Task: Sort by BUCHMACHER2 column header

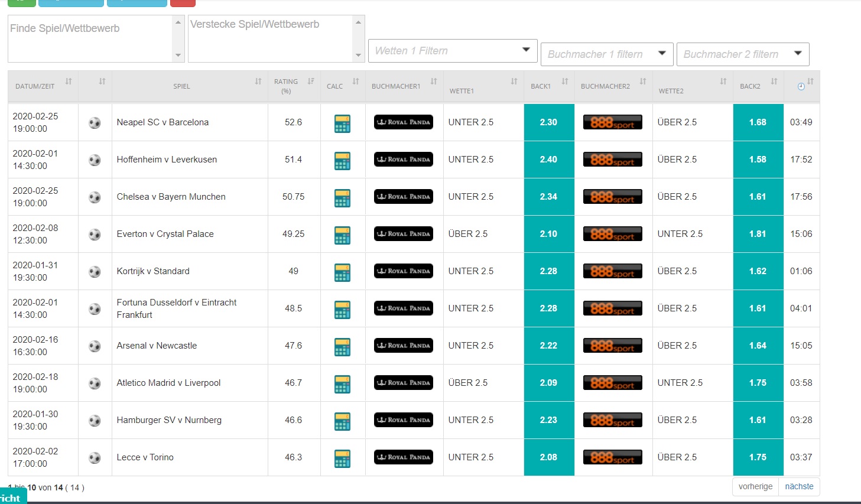Action: (613, 86)
